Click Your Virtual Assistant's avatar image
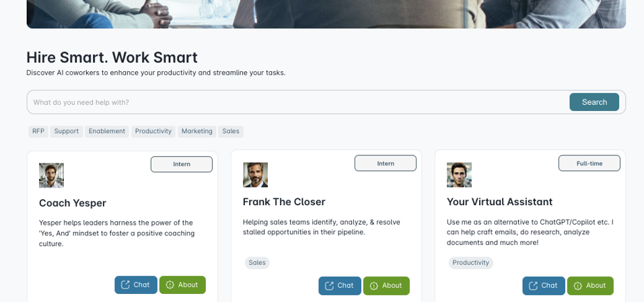644x302 pixels. click(459, 175)
